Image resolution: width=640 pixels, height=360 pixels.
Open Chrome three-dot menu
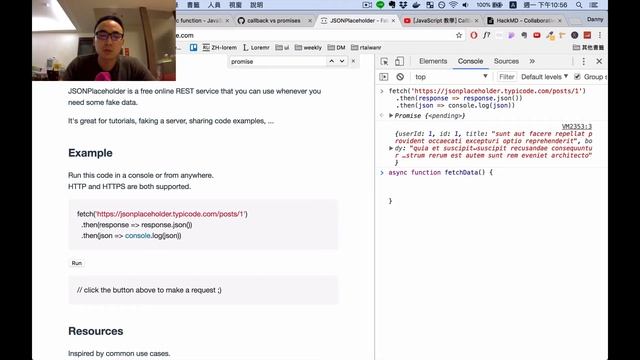pyautogui.click(x=600, y=36)
